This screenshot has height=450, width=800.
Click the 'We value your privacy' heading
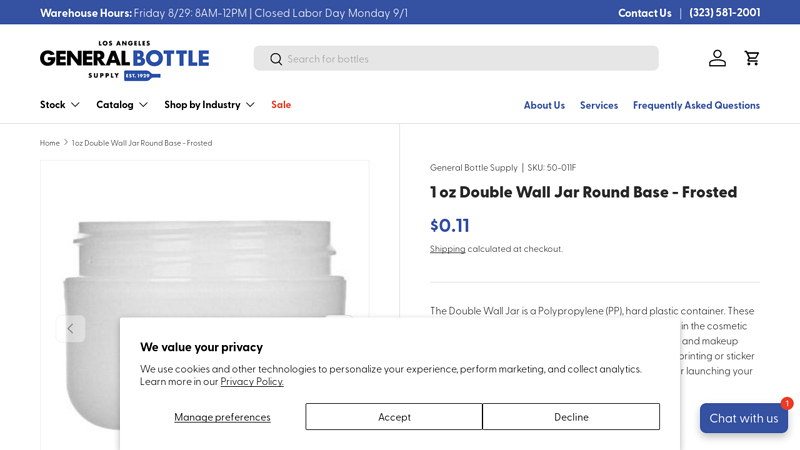tap(202, 347)
